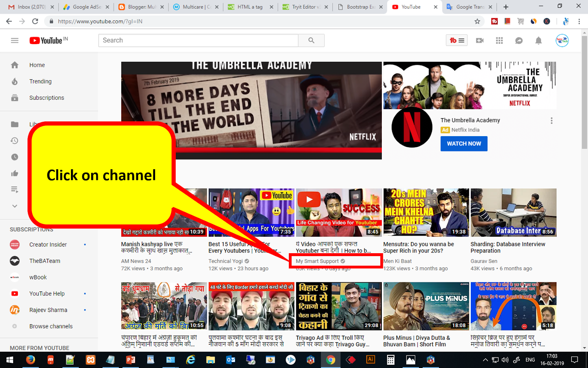Open the History clock icon in sidebar

pos(15,141)
